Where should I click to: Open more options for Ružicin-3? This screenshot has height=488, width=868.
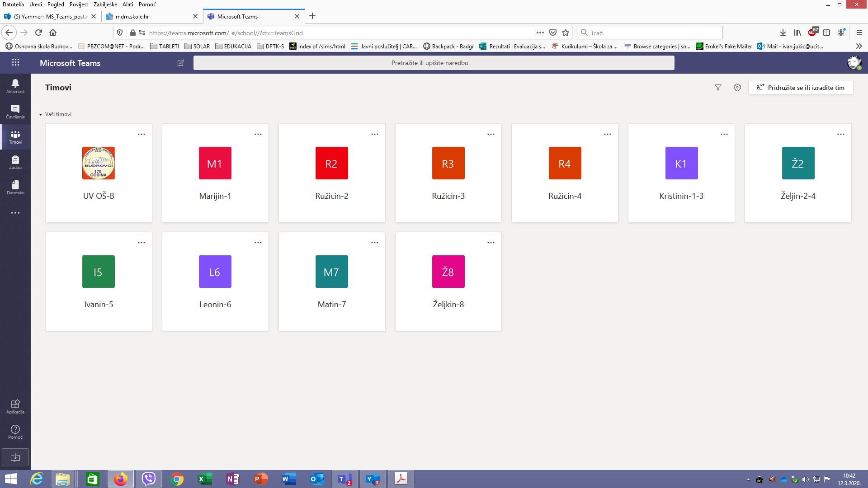[x=491, y=134]
